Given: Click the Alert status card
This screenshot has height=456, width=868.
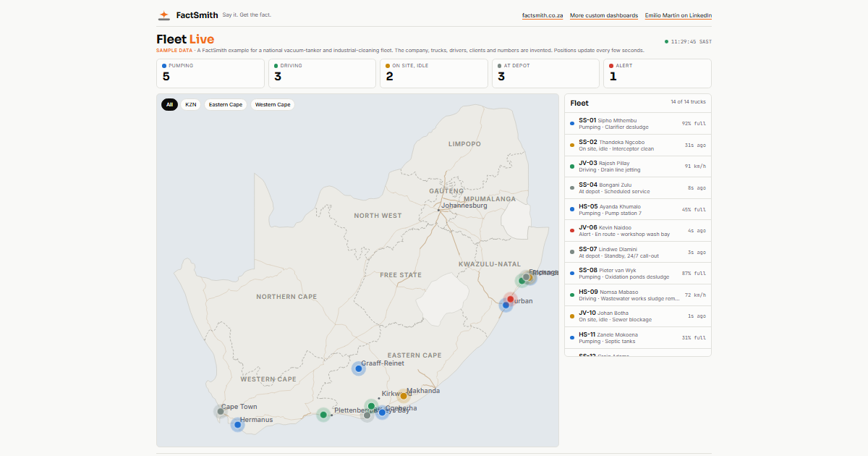Looking at the screenshot, I should click(658, 73).
